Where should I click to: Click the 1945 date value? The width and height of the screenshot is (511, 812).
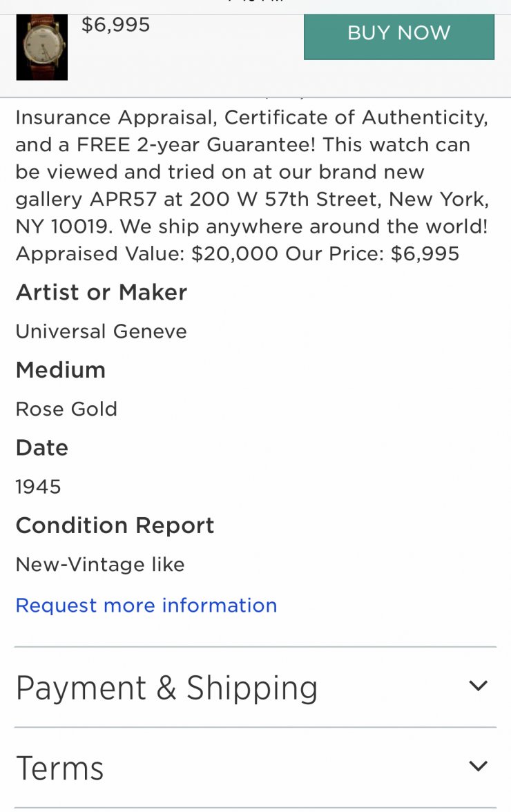coord(38,487)
